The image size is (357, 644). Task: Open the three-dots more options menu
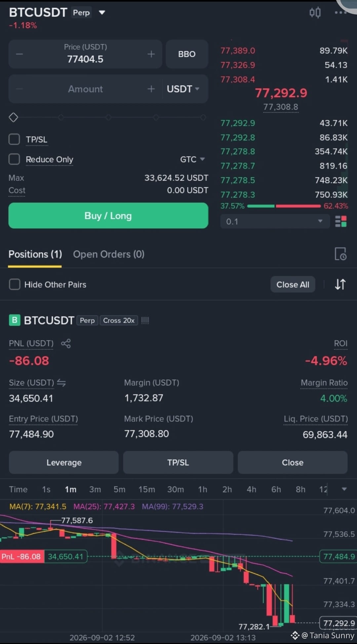(340, 13)
